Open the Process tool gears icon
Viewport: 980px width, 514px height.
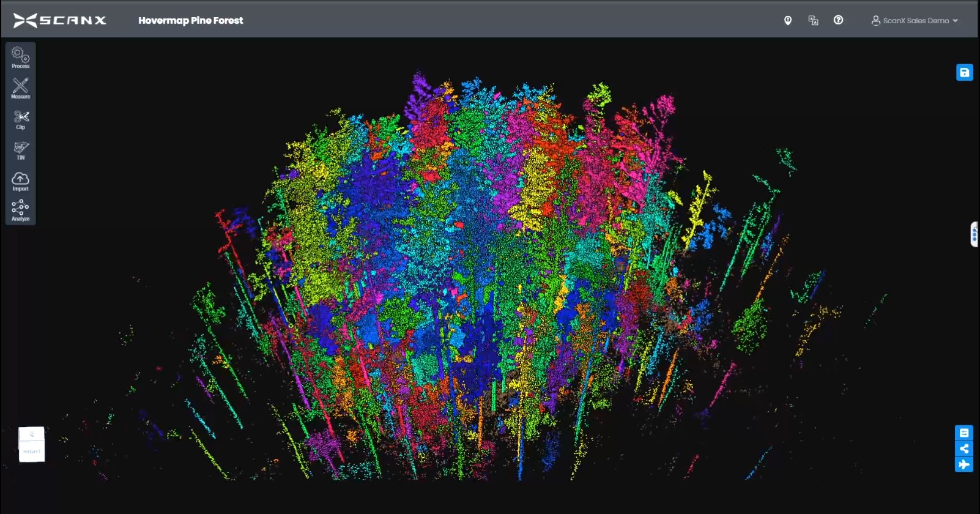click(20, 58)
